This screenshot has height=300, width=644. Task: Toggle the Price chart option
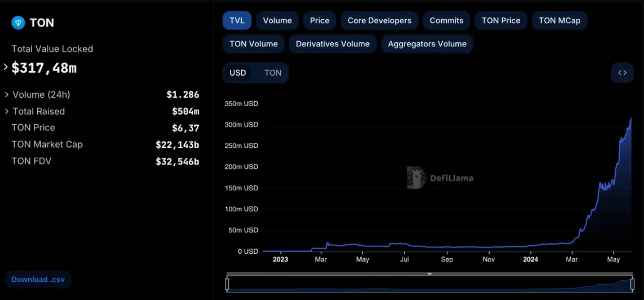point(320,20)
